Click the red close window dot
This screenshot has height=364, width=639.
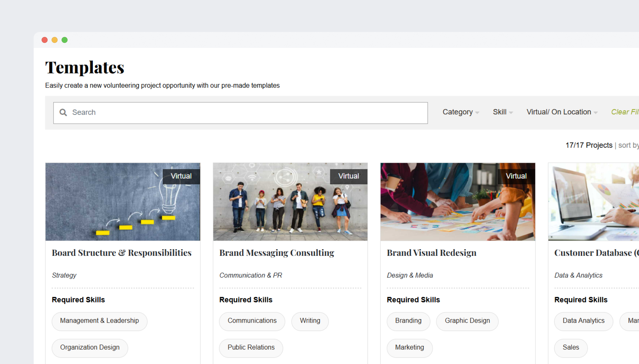tap(45, 40)
